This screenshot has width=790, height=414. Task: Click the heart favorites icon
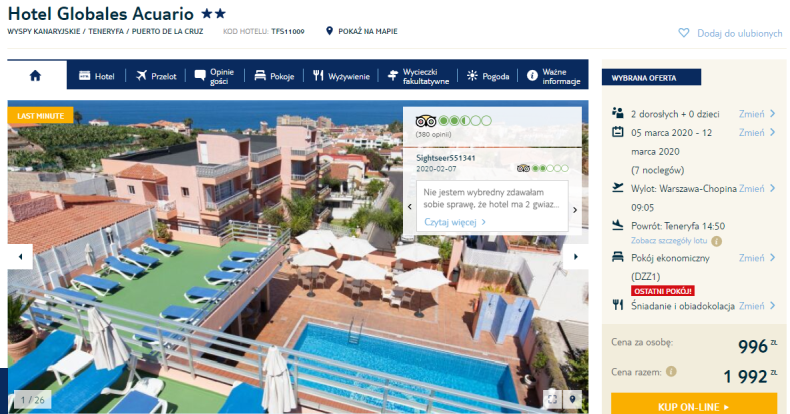tap(684, 33)
